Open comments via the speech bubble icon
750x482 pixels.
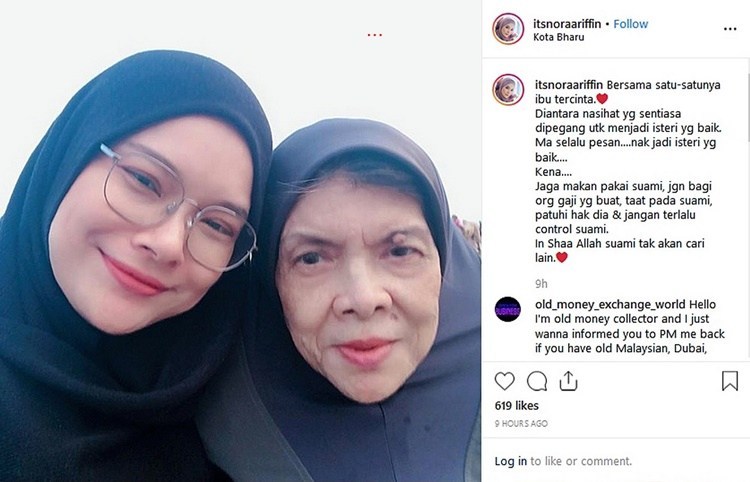coord(537,381)
